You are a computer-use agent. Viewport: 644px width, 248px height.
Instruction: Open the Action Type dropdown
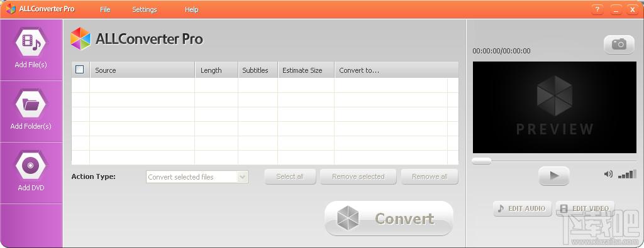pyautogui.click(x=197, y=176)
